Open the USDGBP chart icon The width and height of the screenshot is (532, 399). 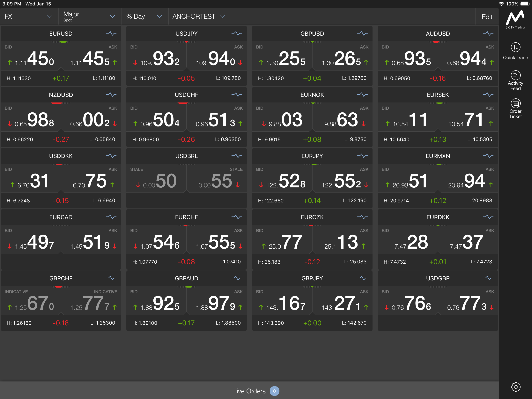(x=488, y=278)
